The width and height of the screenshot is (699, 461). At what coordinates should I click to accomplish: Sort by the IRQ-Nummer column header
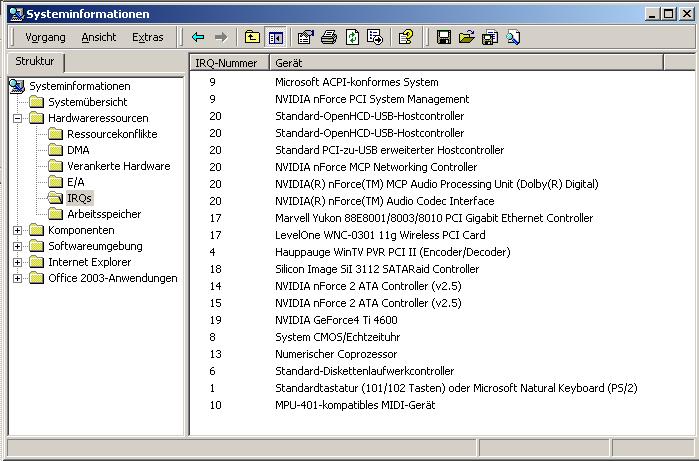click(230, 63)
